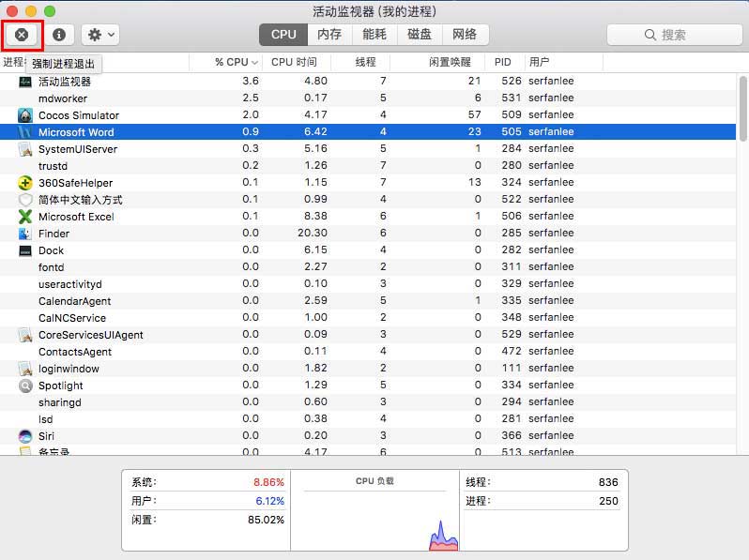The height and width of the screenshot is (560, 749).
Task: Sort by the CPU 时间 column header
Action: (x=295, y=62)
